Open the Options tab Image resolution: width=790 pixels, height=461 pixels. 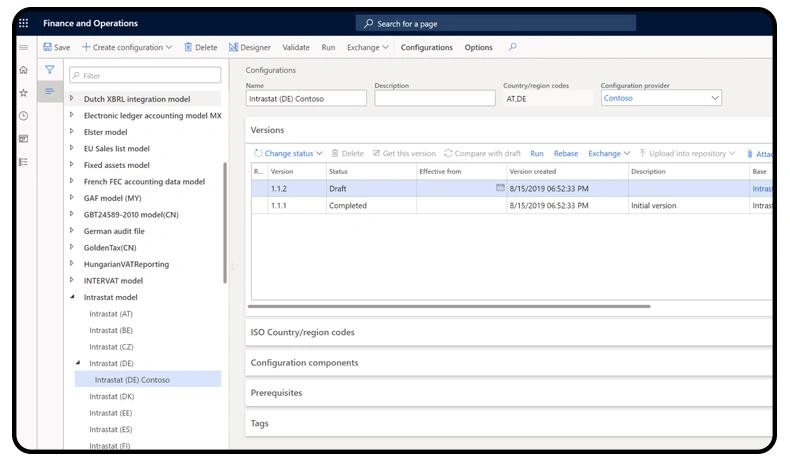pyautogui.click(x=478, y=47)
